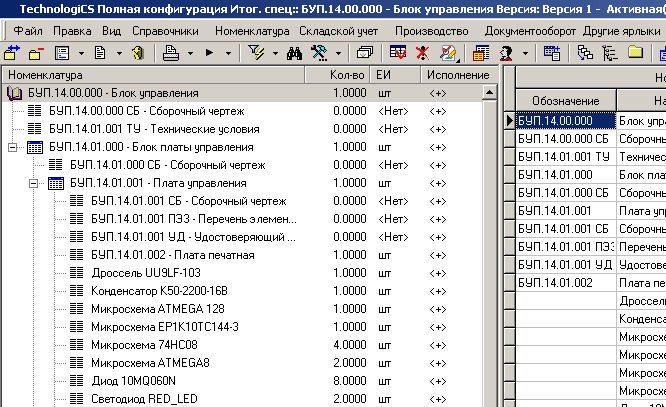Open dropdown arrow beside the printer icon
Viewport: 666px width, 407px height.
pyautogui.click(x=190, y=52)
